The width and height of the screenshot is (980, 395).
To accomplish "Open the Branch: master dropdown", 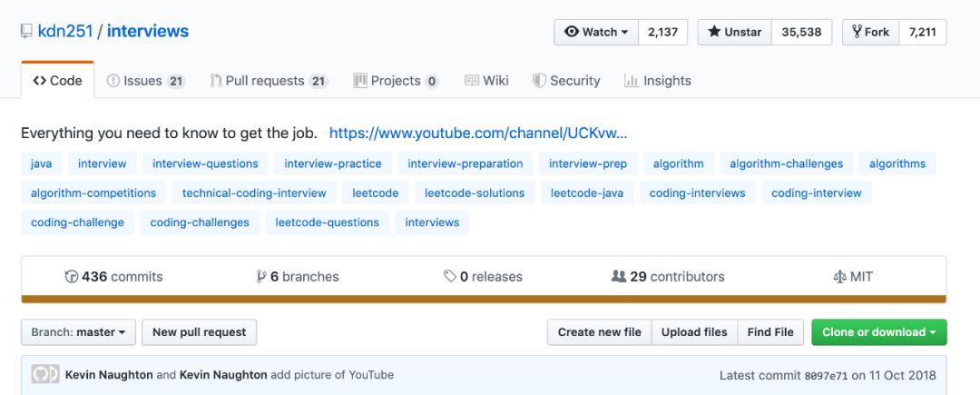I will (x=78, y=332).
